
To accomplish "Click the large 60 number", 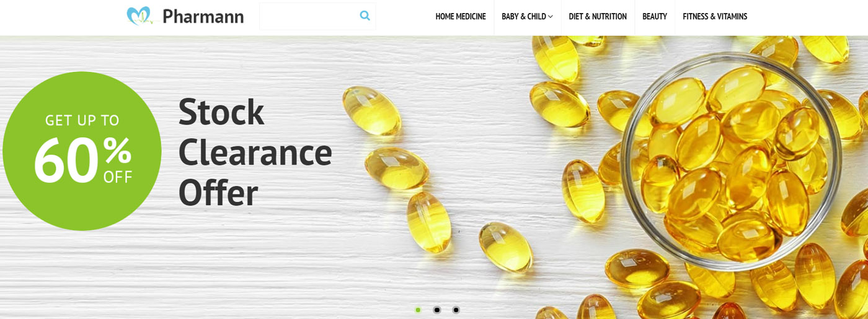I will [66, 160].
